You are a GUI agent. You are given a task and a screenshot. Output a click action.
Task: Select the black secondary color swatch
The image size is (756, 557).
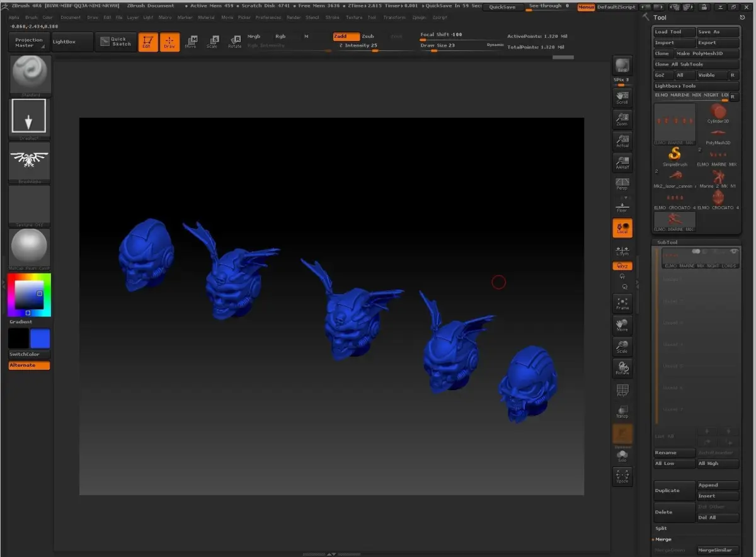[18, 339]
